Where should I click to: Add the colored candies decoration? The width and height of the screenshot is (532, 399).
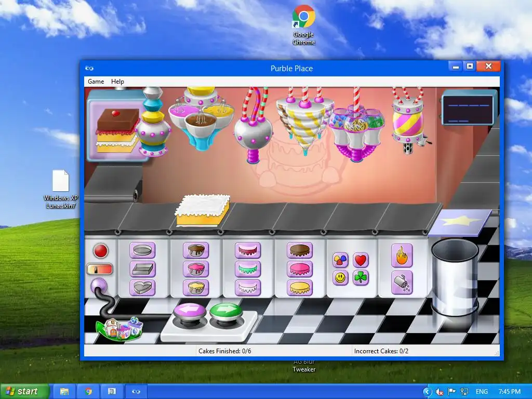[340, 260]
